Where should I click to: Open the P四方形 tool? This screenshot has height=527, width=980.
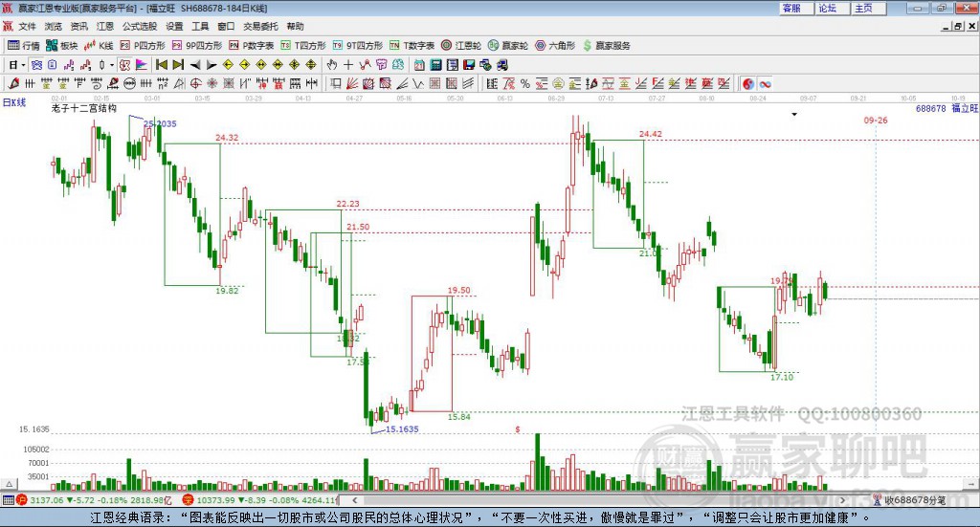pos(143,46)
